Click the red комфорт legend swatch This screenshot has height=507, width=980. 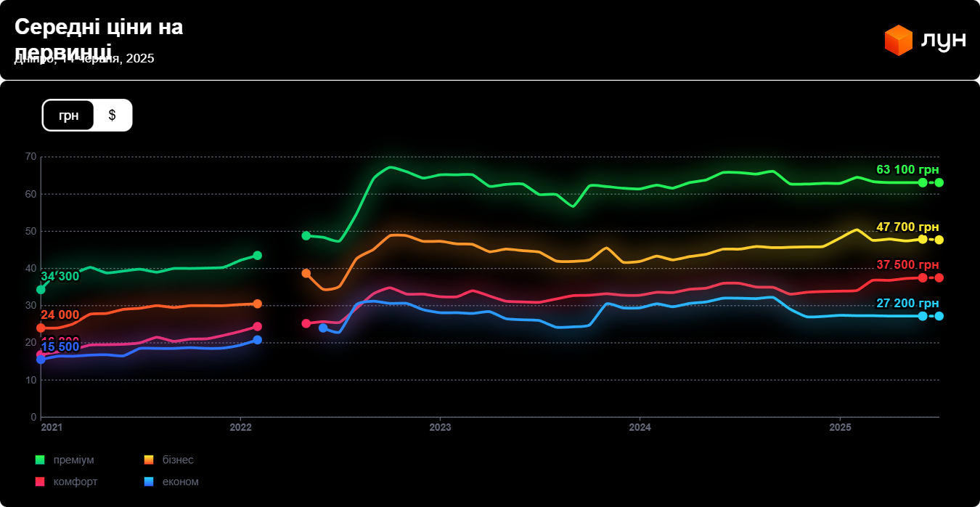[x=40, y=482]
